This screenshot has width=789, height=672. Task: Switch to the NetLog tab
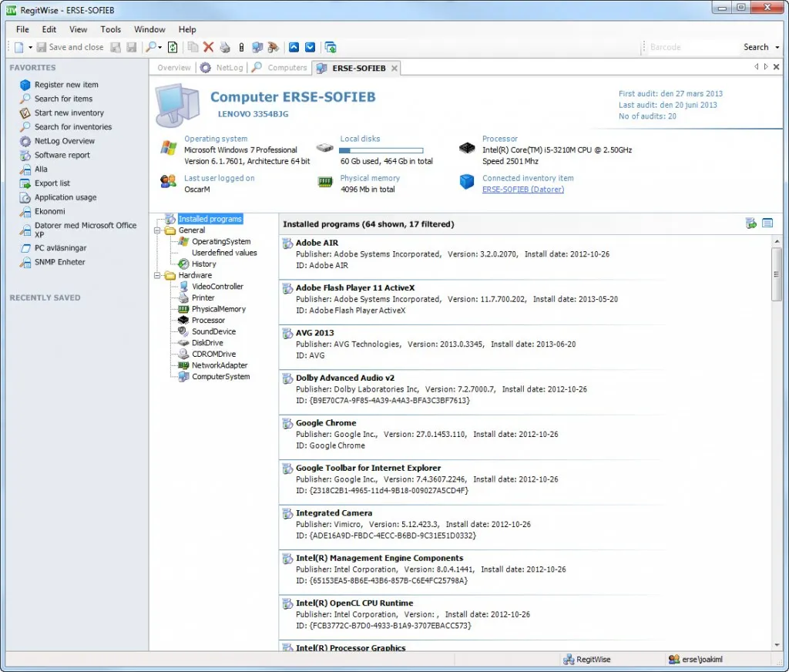(222, 68)
